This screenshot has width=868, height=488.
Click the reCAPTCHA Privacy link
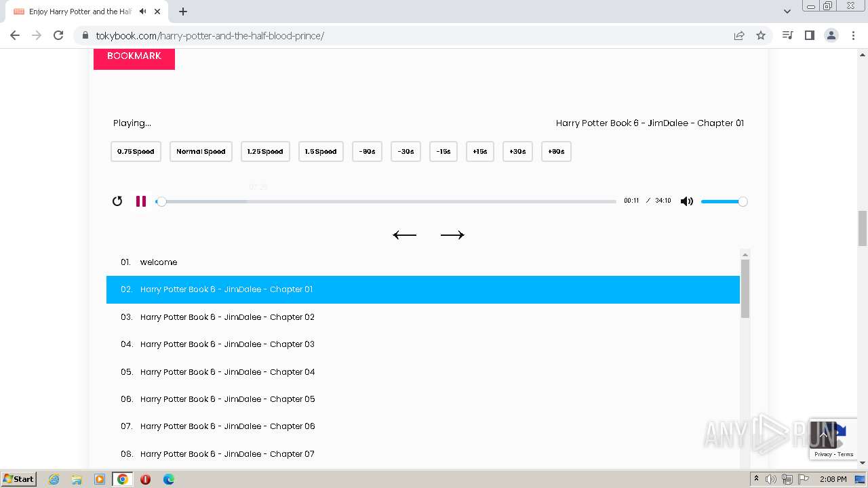pos(823,454)
